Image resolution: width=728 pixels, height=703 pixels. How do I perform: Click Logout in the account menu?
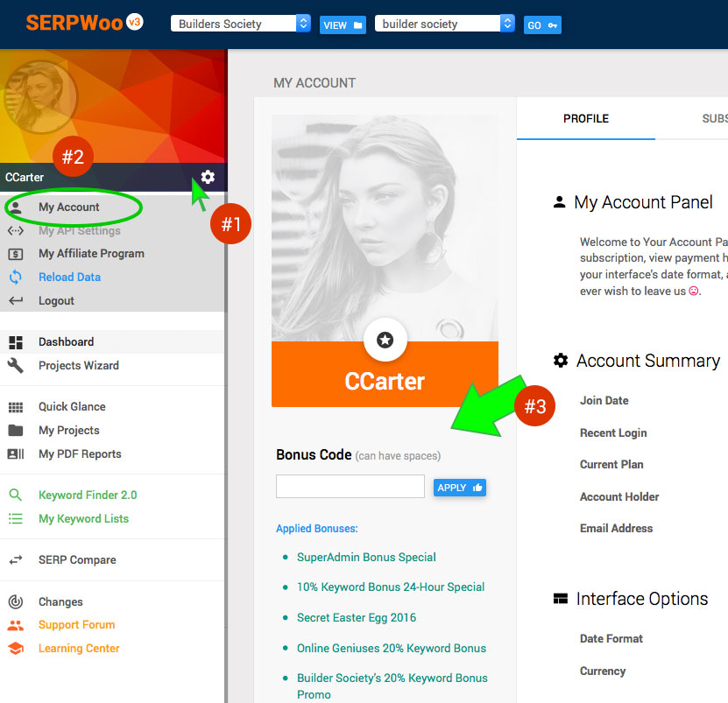pos(56,300)
